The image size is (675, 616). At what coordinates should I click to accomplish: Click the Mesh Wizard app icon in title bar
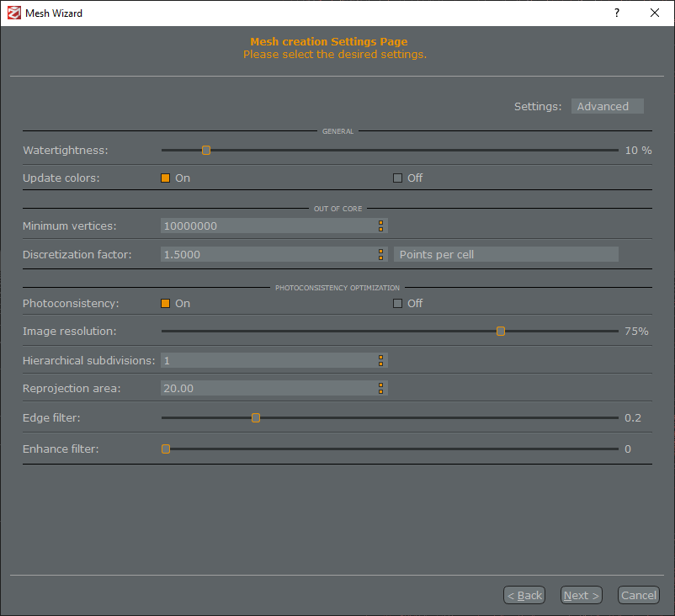click(x=12, y=13)
